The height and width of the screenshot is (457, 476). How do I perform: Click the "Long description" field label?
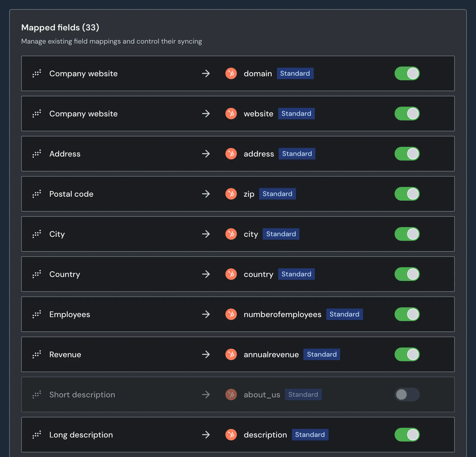click(81, 435)
